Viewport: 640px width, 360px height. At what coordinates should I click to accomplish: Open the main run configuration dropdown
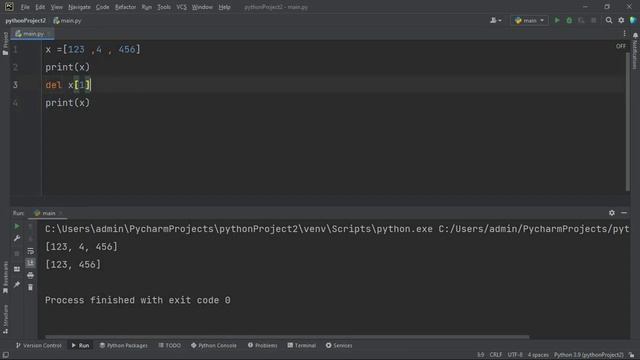[x=529, y=20]
